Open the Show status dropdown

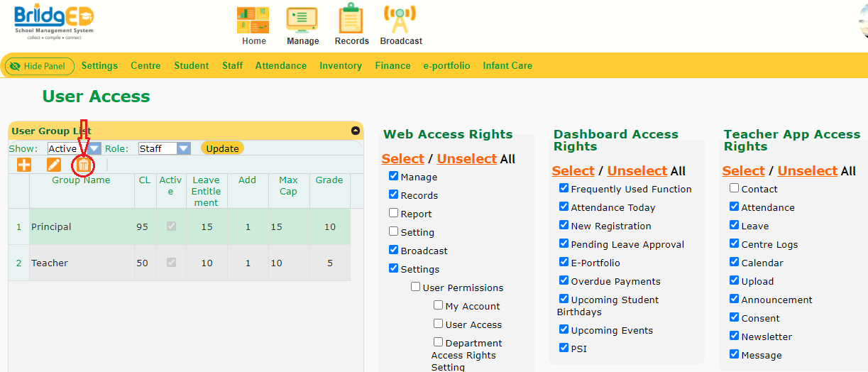(x=74, y=148)
